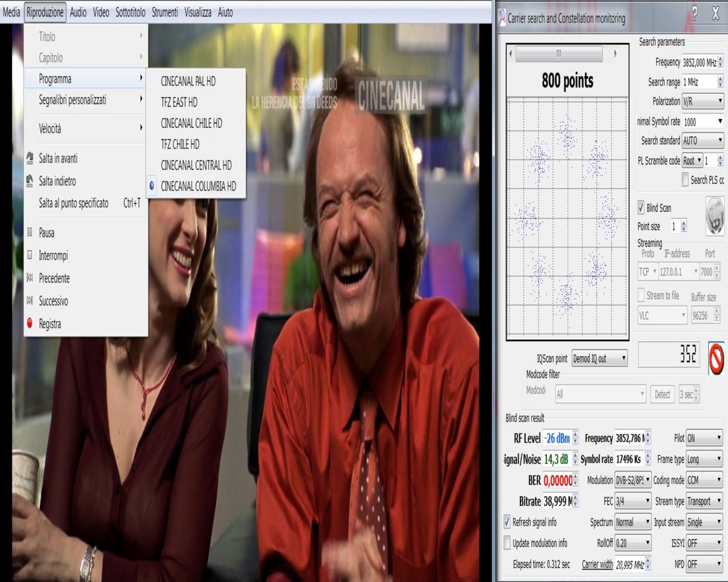Enable the Update modulation info checkbox

click(x=507, y=542)
